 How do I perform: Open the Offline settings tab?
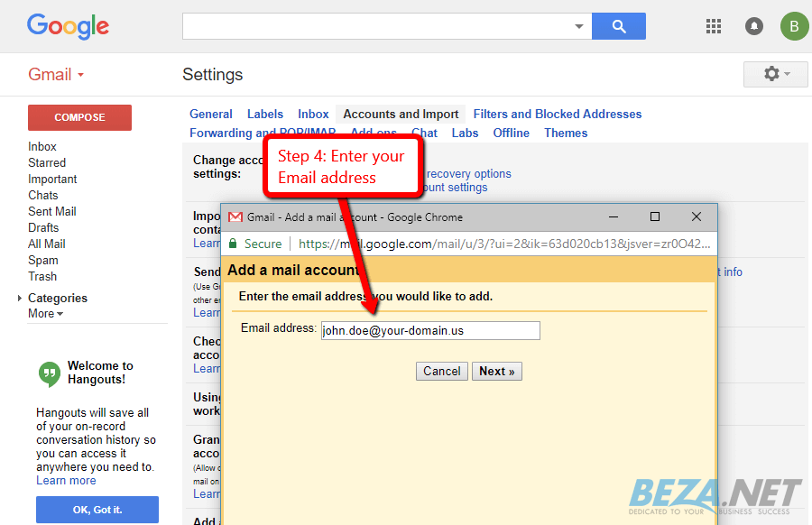(512, 134)
